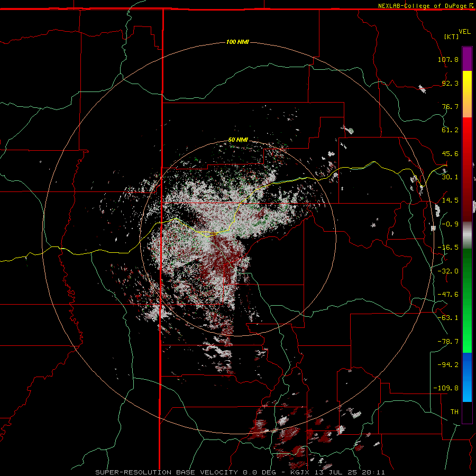Click the -78.7 scale value

pos(448,342)
